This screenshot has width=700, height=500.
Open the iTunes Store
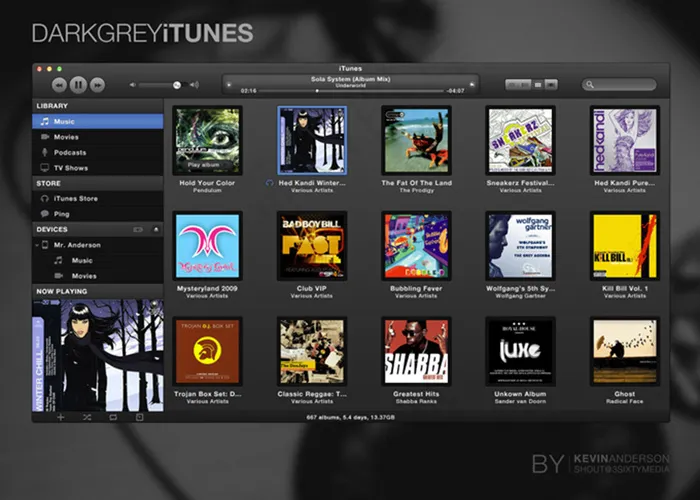[x=98, y=199]
